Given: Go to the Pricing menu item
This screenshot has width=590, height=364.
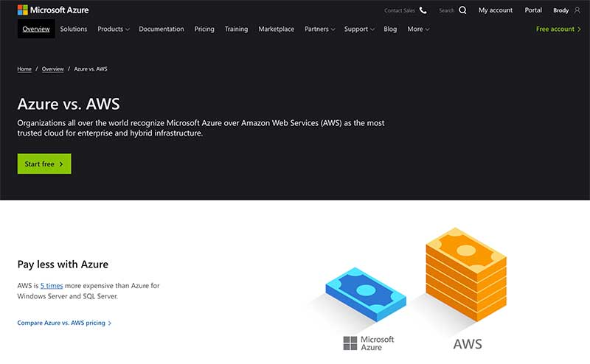Looking at the screenshot, I should 204,29.
